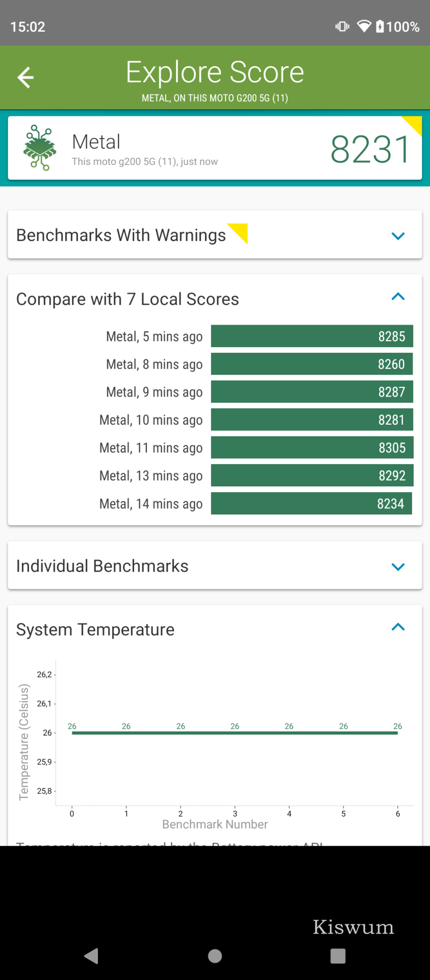Expand Benchmarks With Warnings section
Screen dimensions: 430x980
click(398, 236)
